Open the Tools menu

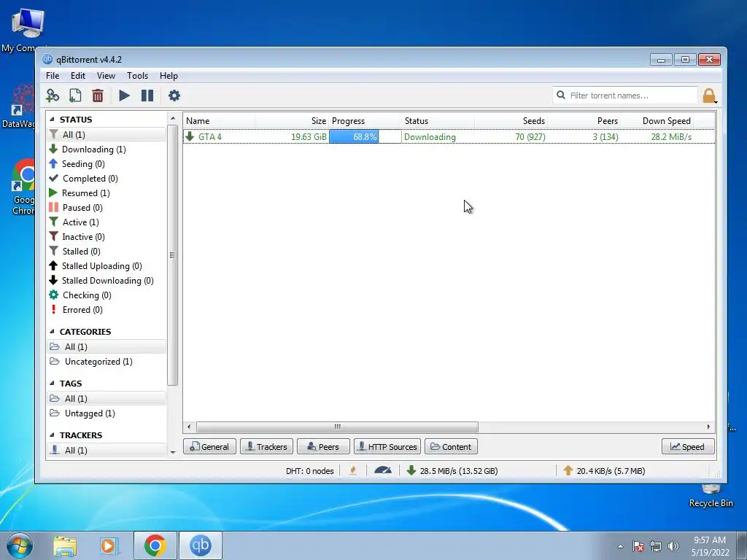pyautogui.click(x=137, y=76)
